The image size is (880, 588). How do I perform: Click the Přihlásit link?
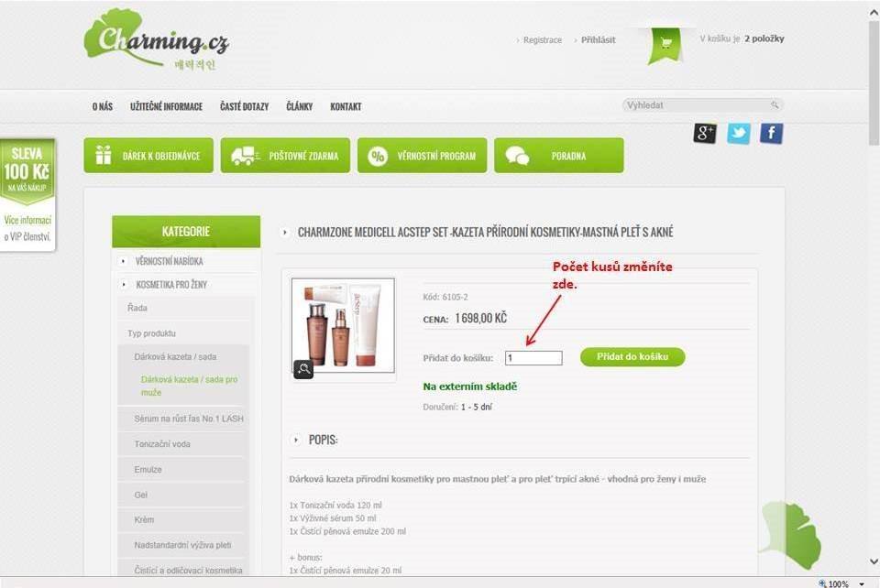pos(599,39)
